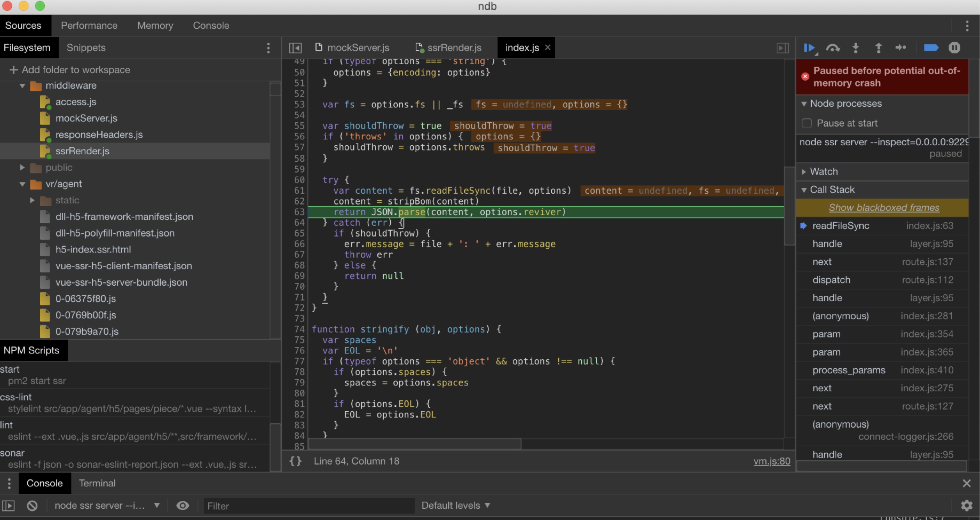Create a live expression with the eye icon

tap(183, 506)
